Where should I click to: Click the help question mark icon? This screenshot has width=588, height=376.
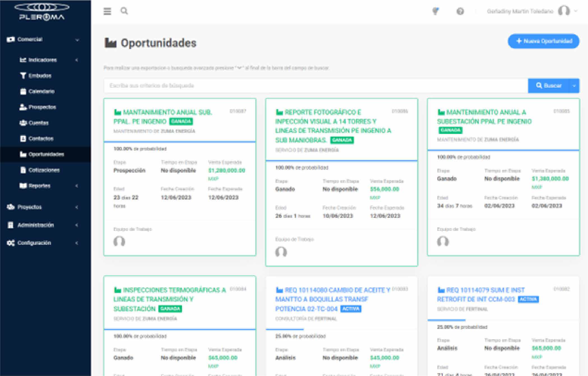[460, 11]
